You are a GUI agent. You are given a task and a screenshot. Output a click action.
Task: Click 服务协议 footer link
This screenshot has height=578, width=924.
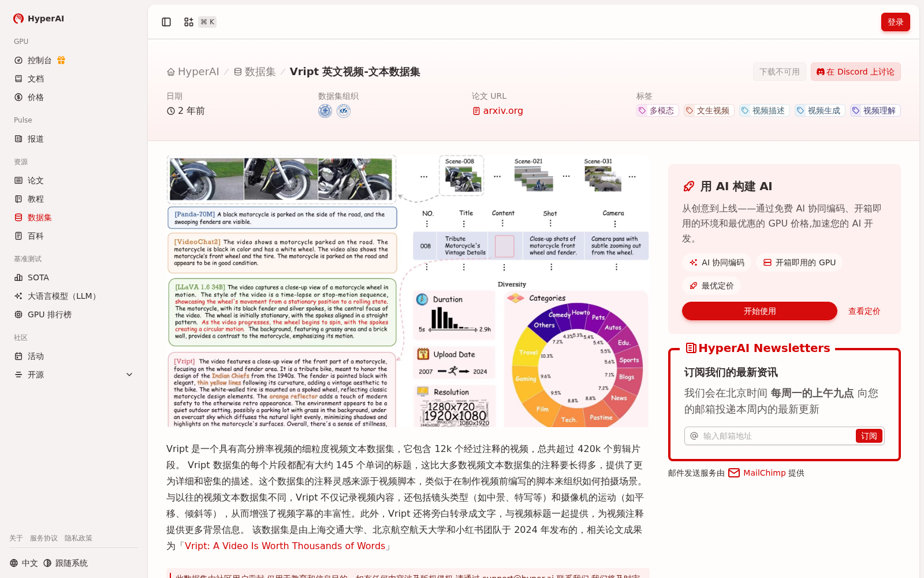pos(44,538)
